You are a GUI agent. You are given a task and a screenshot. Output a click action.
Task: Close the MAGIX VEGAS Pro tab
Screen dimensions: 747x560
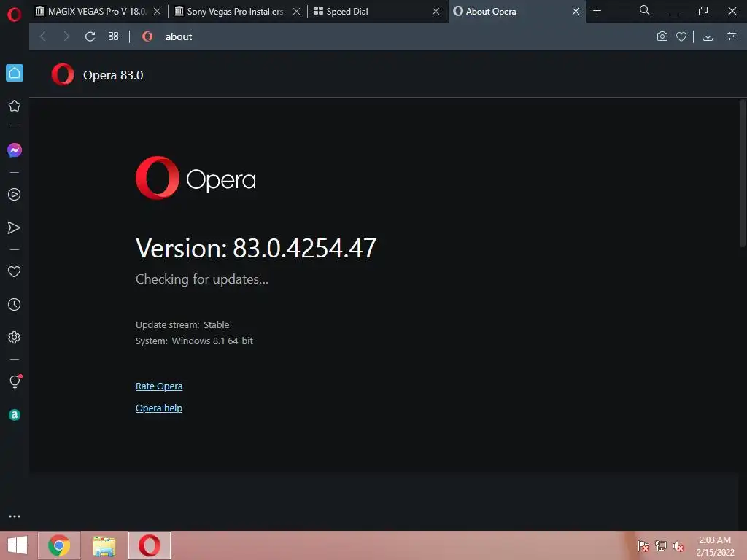click(158, 12)
